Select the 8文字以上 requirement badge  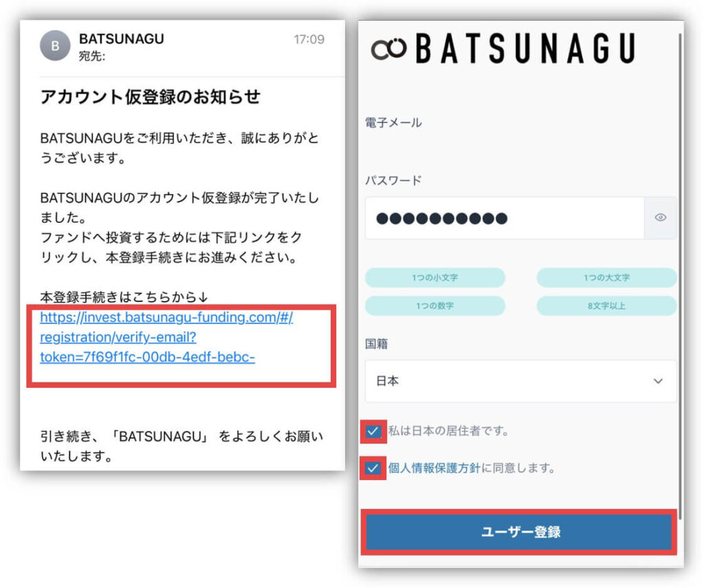pos(606,306)
